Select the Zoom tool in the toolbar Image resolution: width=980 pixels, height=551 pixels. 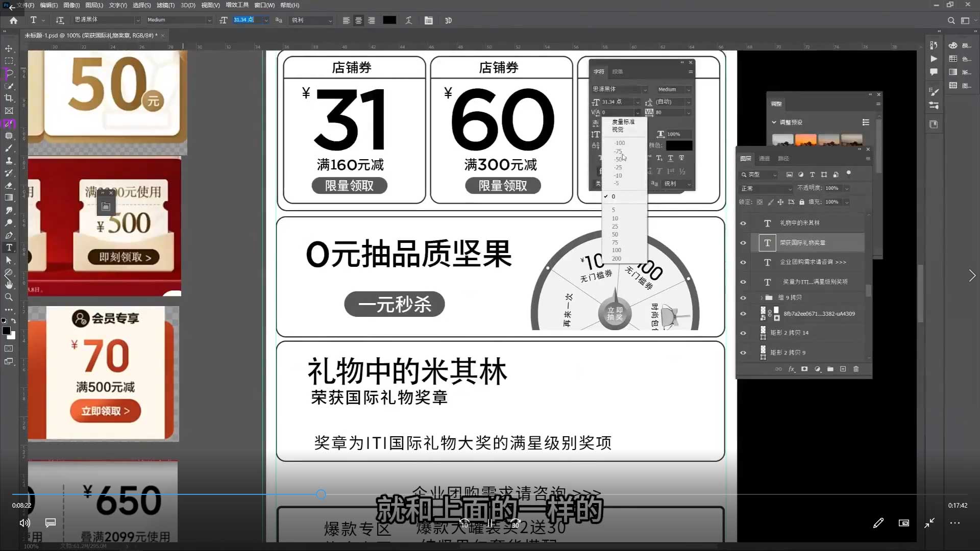9,297
